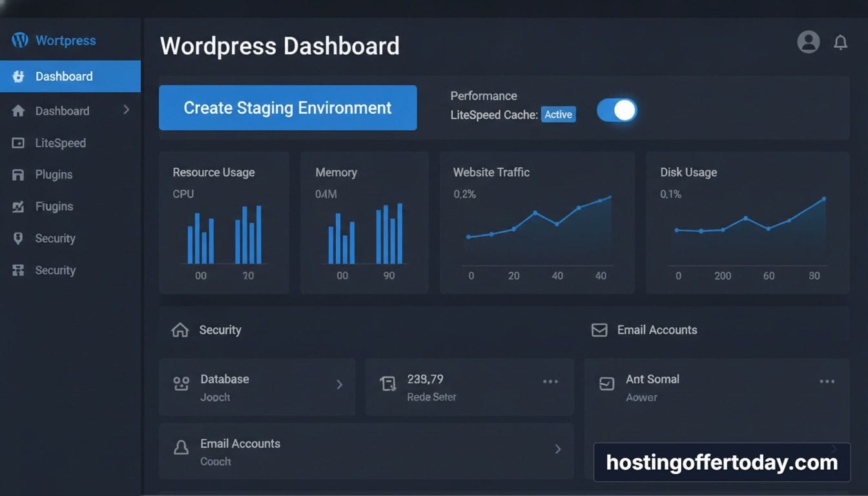
Task: Click the home icon beside sidebar Dashboard
Action: click(x=18, y=111)
